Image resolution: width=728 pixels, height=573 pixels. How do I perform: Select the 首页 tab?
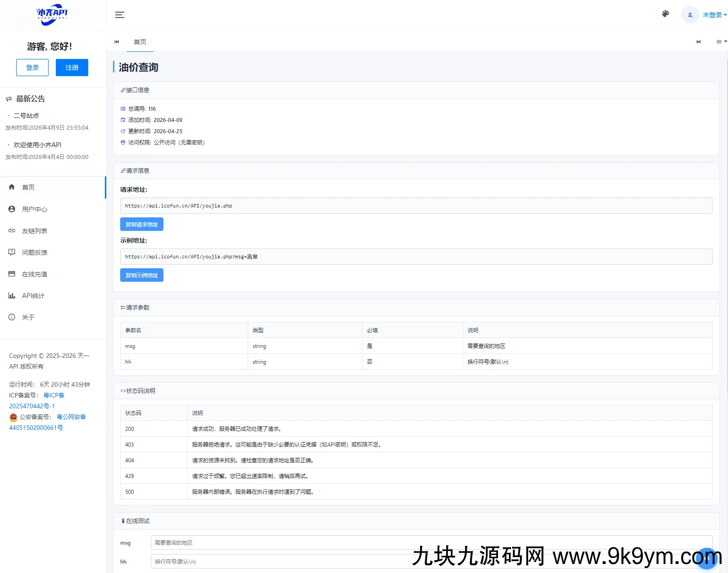point(140,42)
